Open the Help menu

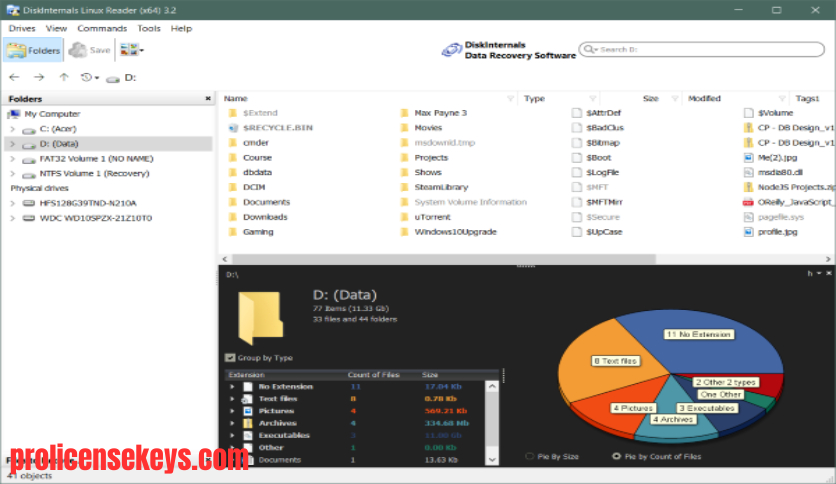click(181, 28)
